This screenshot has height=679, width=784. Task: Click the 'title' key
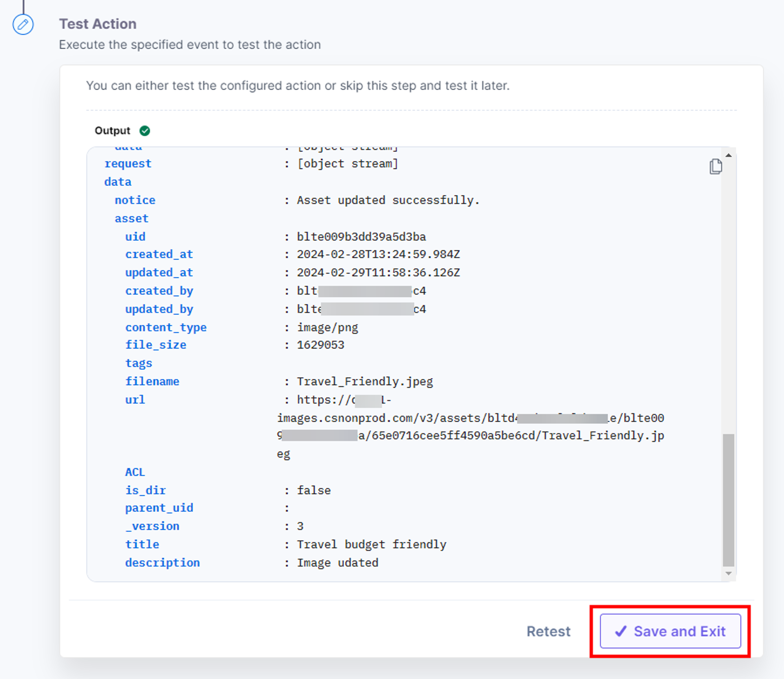(142, 545)
